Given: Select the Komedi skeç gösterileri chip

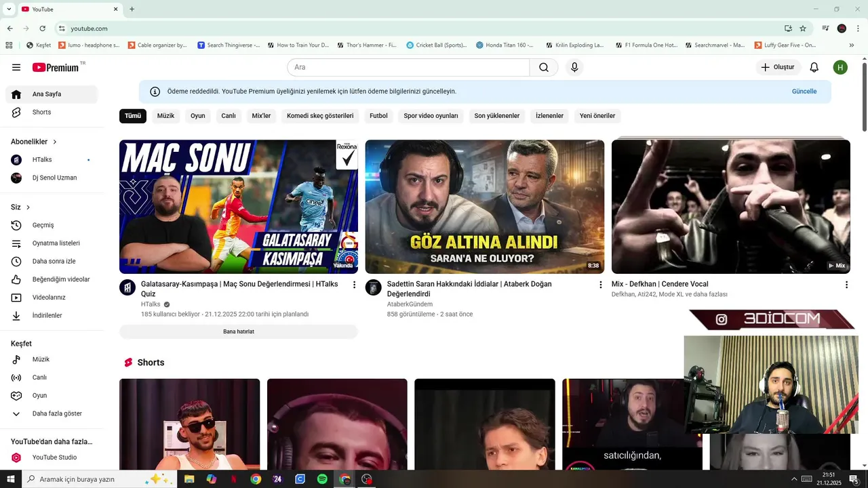Looking at the screenshot, I should click(x=320, y=116).
